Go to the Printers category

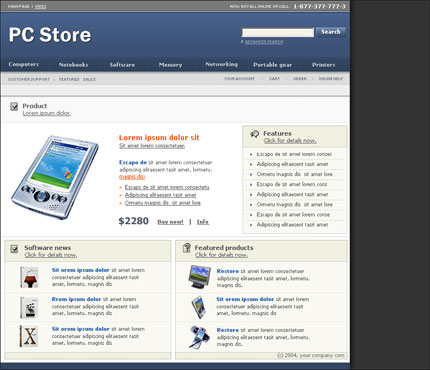[324, 65]
